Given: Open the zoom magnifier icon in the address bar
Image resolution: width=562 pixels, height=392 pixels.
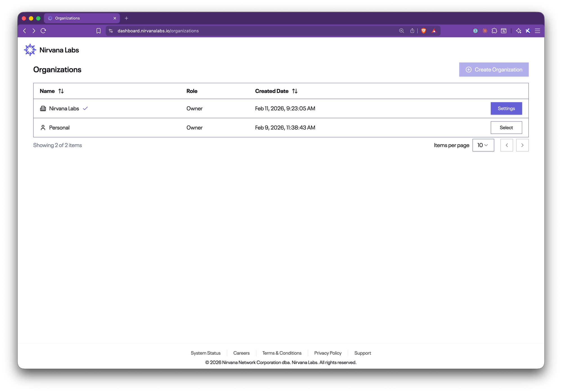Looking at the screenshot, I should pos(402,31).
